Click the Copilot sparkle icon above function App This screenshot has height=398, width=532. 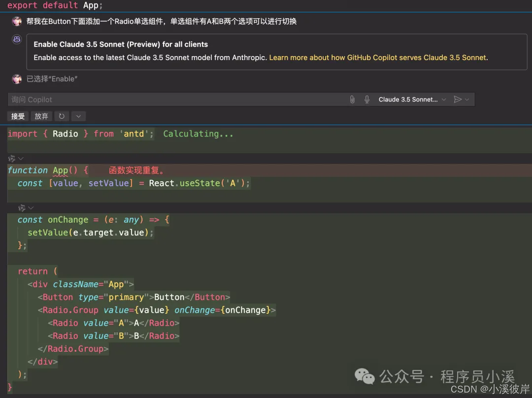(x=11, y=159)
